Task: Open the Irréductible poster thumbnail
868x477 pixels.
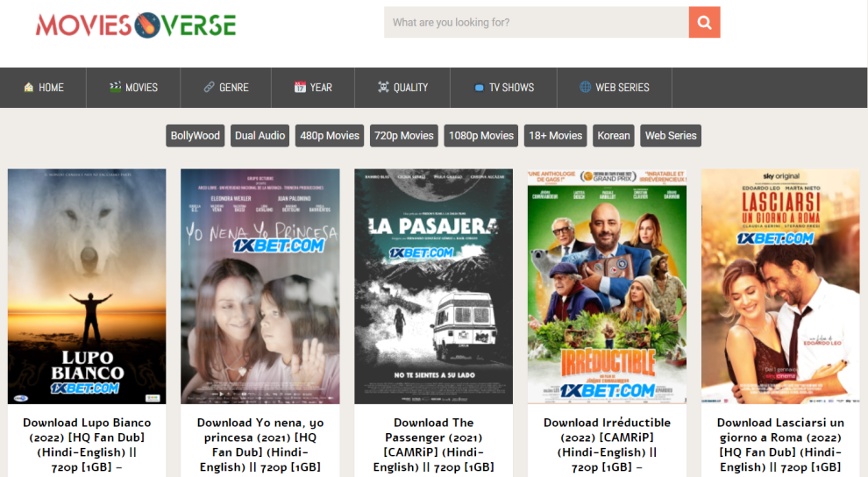Action: 608,286
